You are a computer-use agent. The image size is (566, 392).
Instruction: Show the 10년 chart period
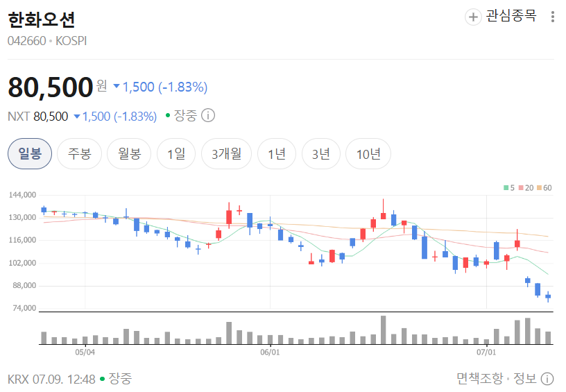click(368, 154)
